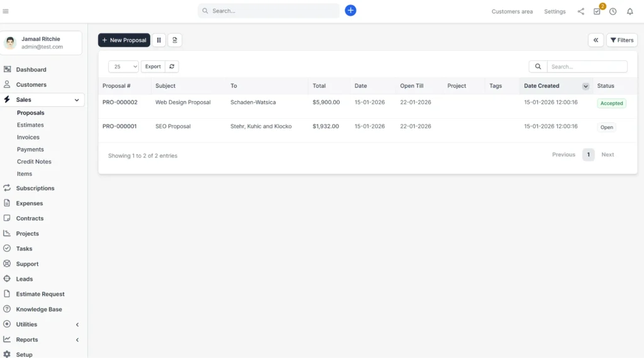Go to the Previous page
This screenshot has width=644, height=358.
(563, 155)
